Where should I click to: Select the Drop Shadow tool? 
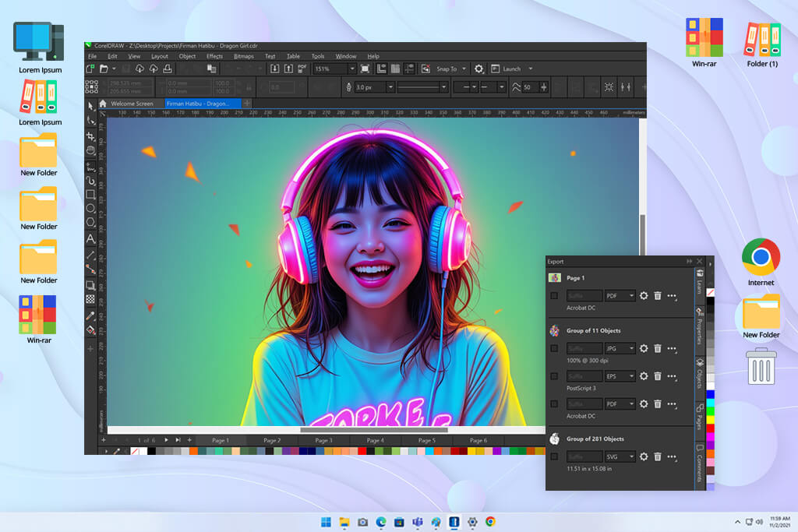[90, 285]
